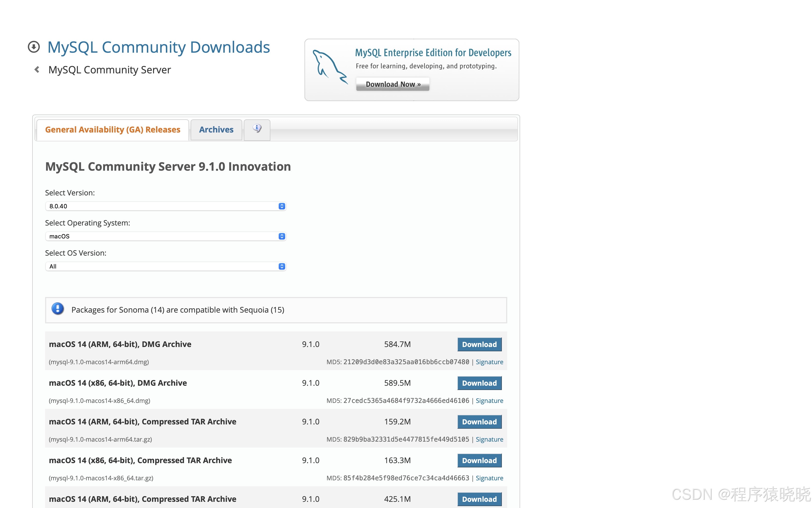This screenshot has width=812, height=508.
Task: Click filename (mysql-9.1.0-macos14-arm64.tar.gz)
Action: [x=100, y=439]
